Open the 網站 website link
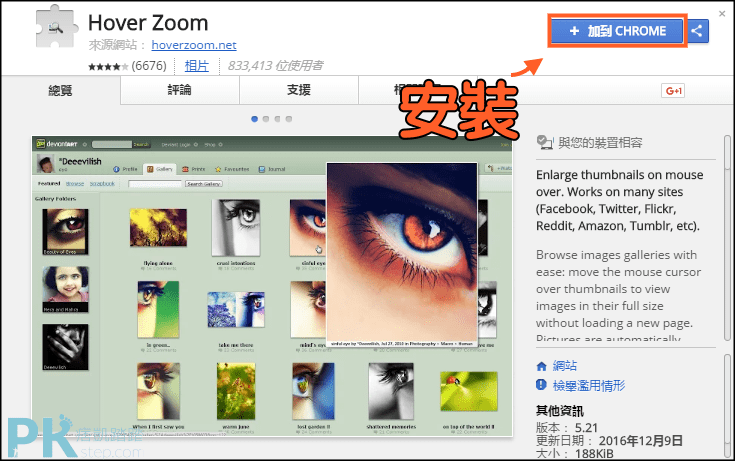Image resolution: width=735 pixels, height=461 pixels. point(564,366)
